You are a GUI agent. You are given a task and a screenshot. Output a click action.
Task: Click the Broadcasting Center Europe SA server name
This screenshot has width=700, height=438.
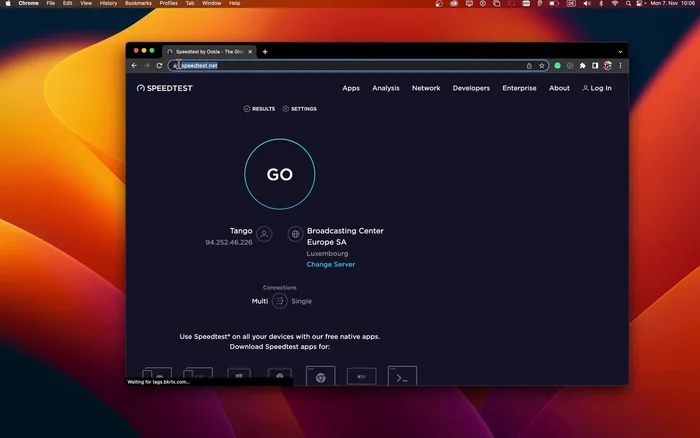point(345,236)
